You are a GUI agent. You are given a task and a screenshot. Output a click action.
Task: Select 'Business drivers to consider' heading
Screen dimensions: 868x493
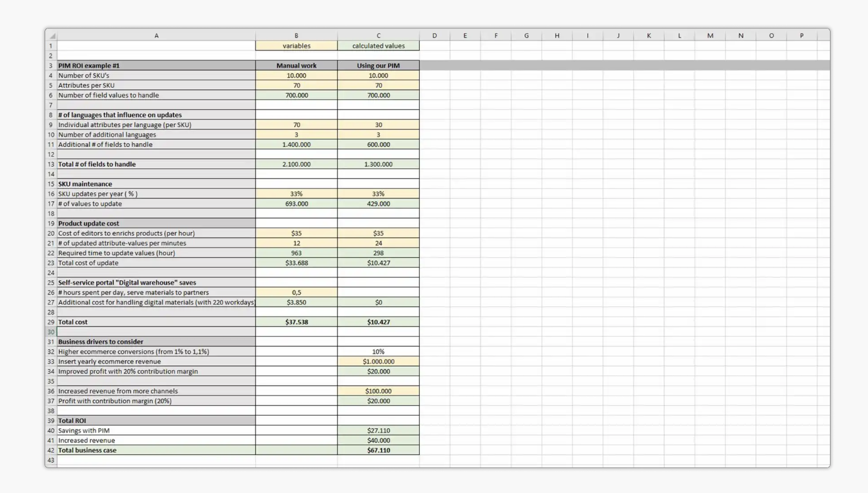pyautogui.click(x=156, y=342)
